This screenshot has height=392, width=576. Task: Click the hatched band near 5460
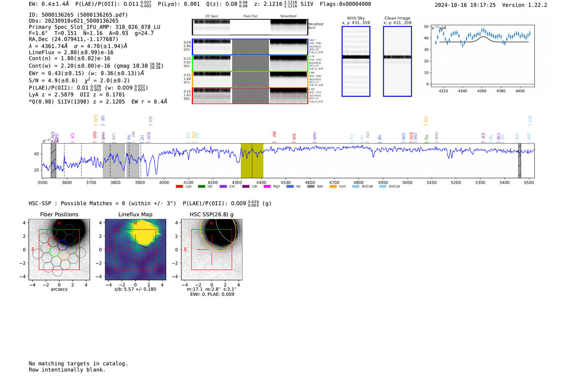(520, 160)
